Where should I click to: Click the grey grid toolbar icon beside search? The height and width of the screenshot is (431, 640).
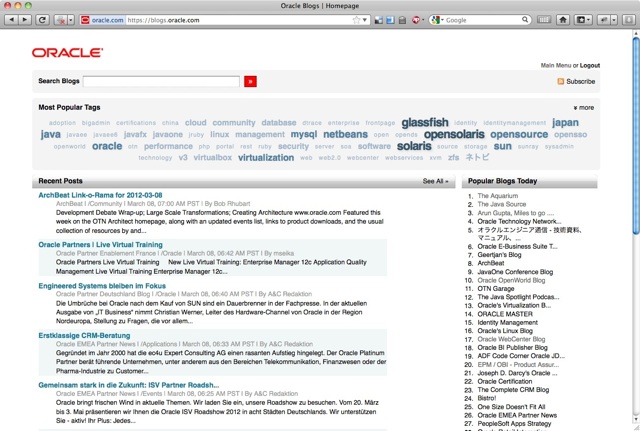[x=543, y=20]
